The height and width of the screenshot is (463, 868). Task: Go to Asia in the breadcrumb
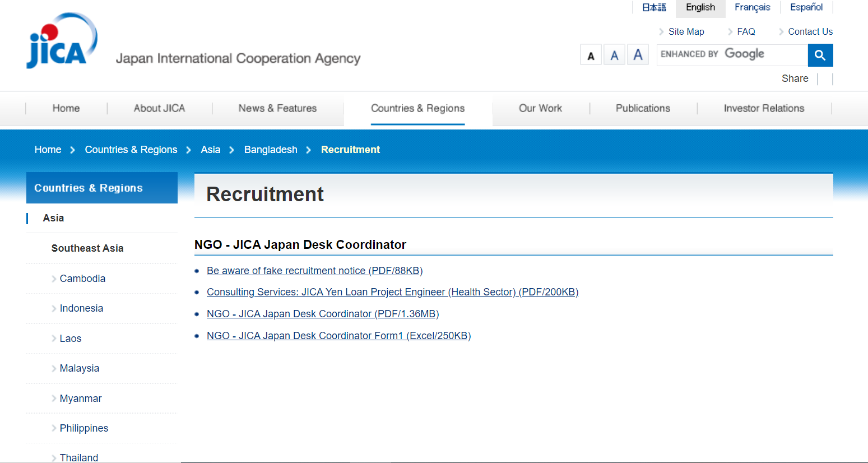coord(211,150)
